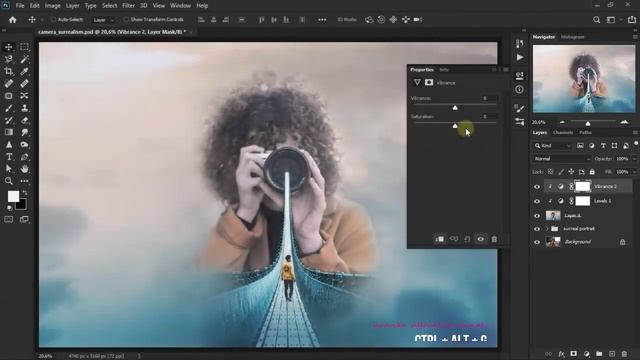The image size is (640, 360).
Task: Switch to the Paths tab
Action: coord(585,132)
